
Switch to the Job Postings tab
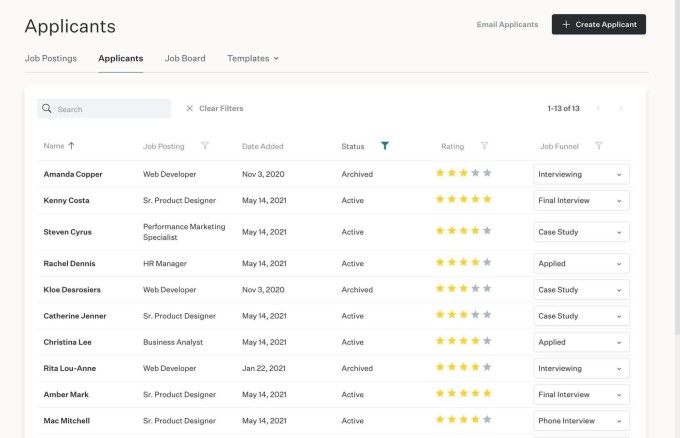(50, 58)
